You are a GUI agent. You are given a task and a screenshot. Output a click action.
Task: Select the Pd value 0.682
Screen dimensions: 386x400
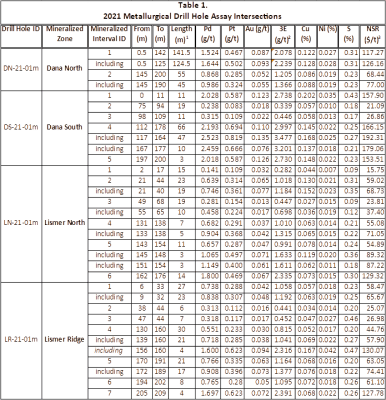point(210,223)
